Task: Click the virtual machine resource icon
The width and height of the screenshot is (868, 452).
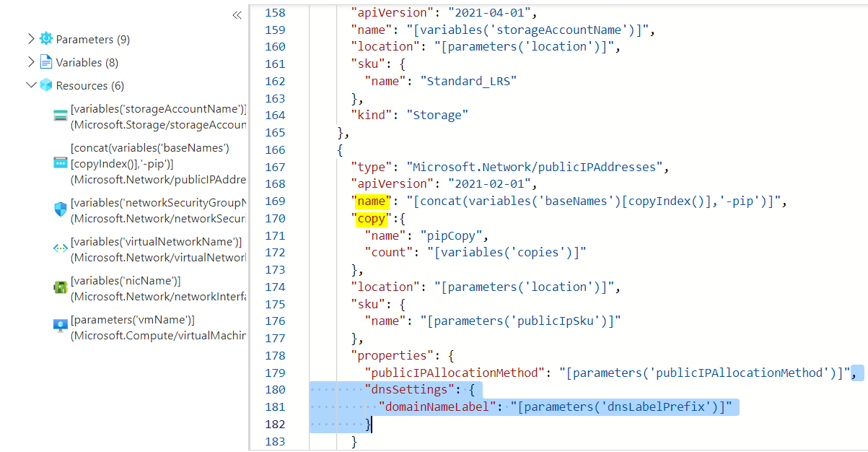Action: click(60, 326)
